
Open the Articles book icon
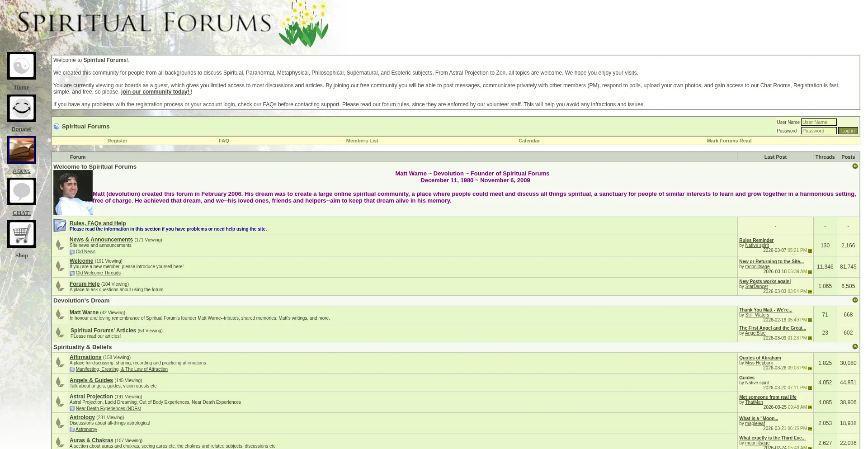[x=22, y=150]
